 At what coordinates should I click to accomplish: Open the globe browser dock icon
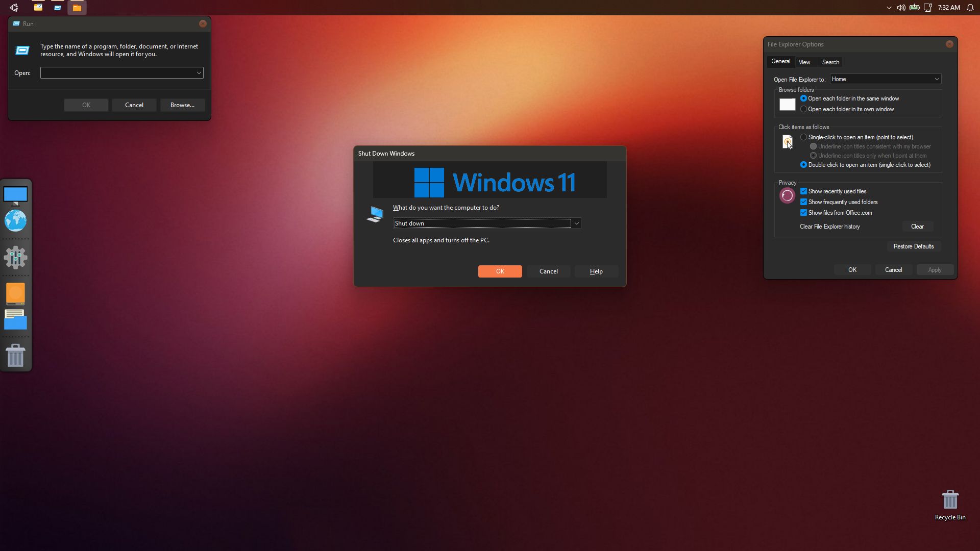point(15,221)
